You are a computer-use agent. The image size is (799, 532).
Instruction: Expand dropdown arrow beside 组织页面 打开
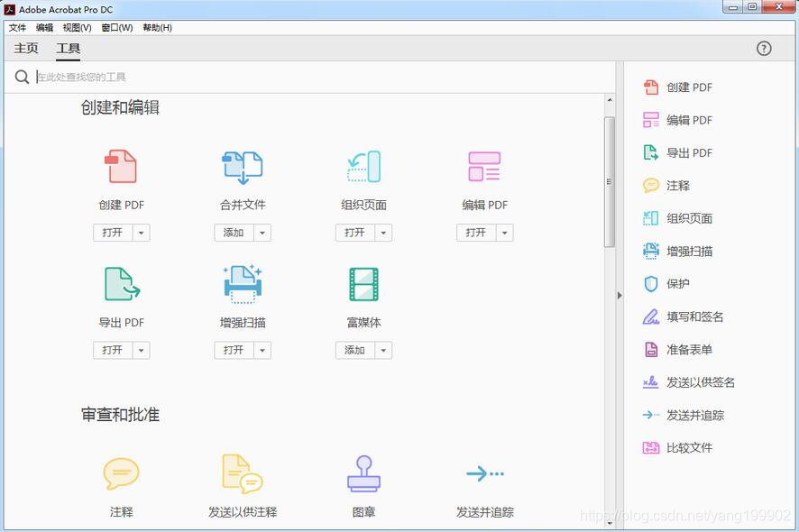(383, 233)
